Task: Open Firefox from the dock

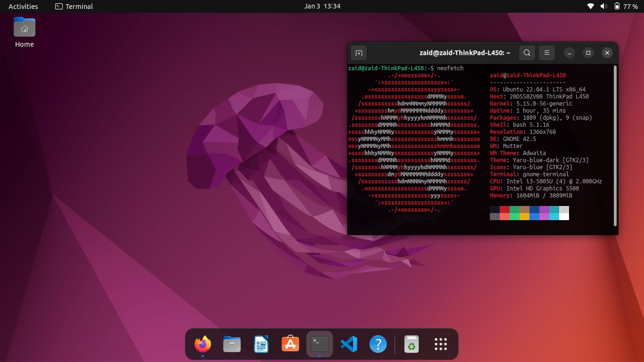Action: tap(202, 344)
